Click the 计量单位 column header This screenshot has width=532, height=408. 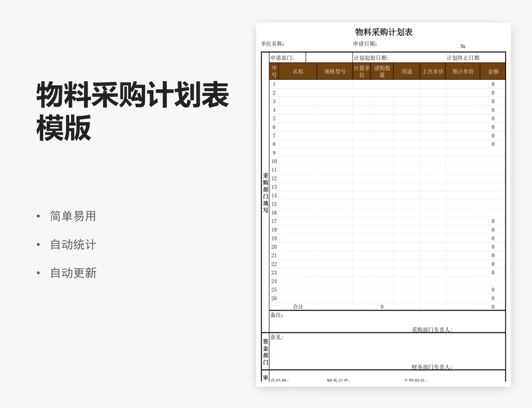(362, 71)
